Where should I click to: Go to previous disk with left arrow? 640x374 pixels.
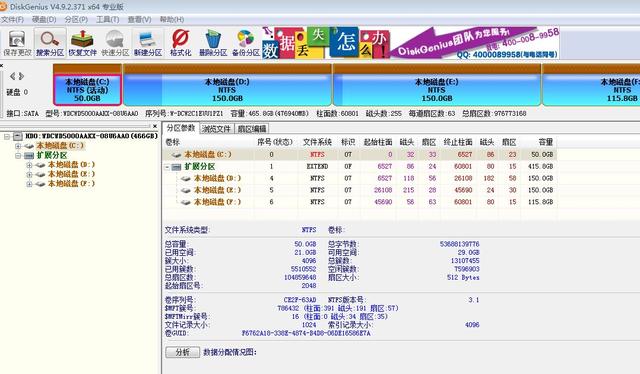[12, 76]
